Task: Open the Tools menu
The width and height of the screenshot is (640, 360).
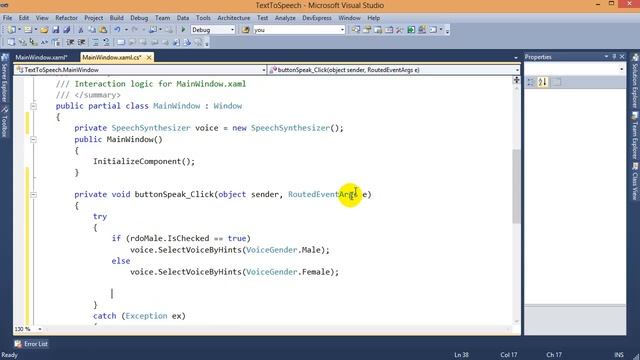Action: pyautogui.click(x=203, y=18)
